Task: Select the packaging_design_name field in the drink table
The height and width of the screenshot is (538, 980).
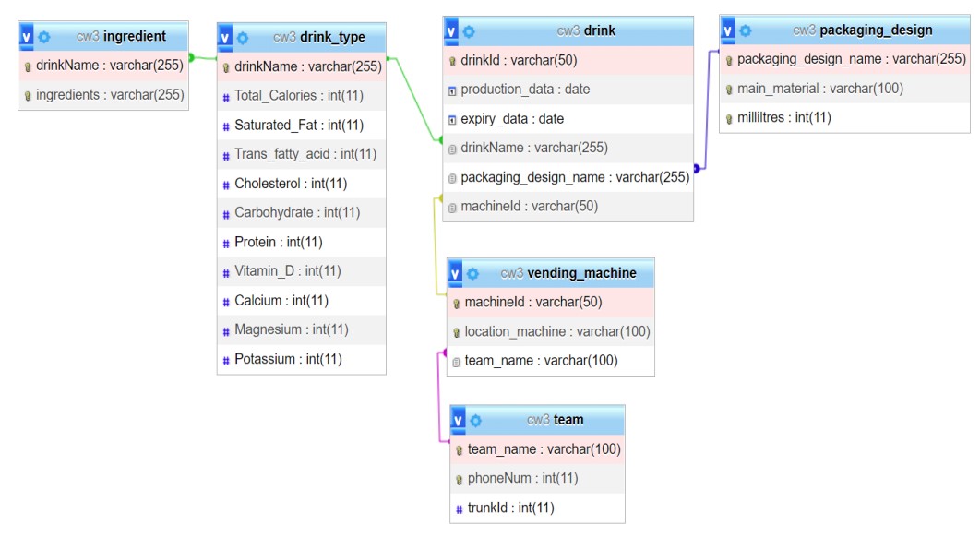Action: pos(574,177)
